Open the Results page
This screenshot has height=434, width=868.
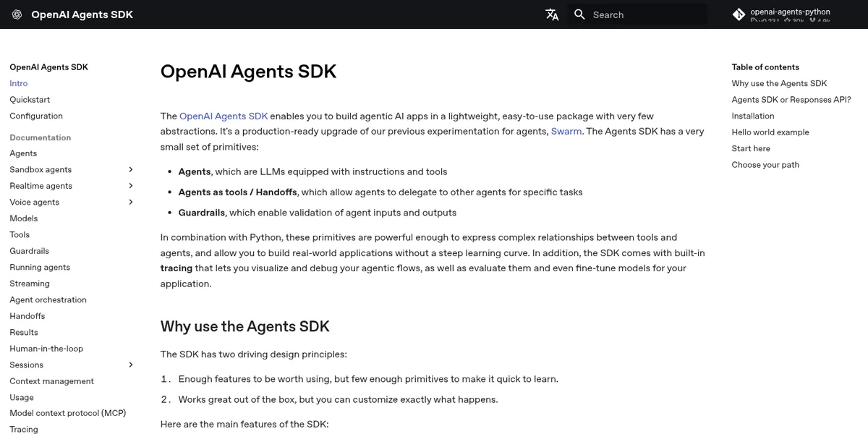coord(24,332)
